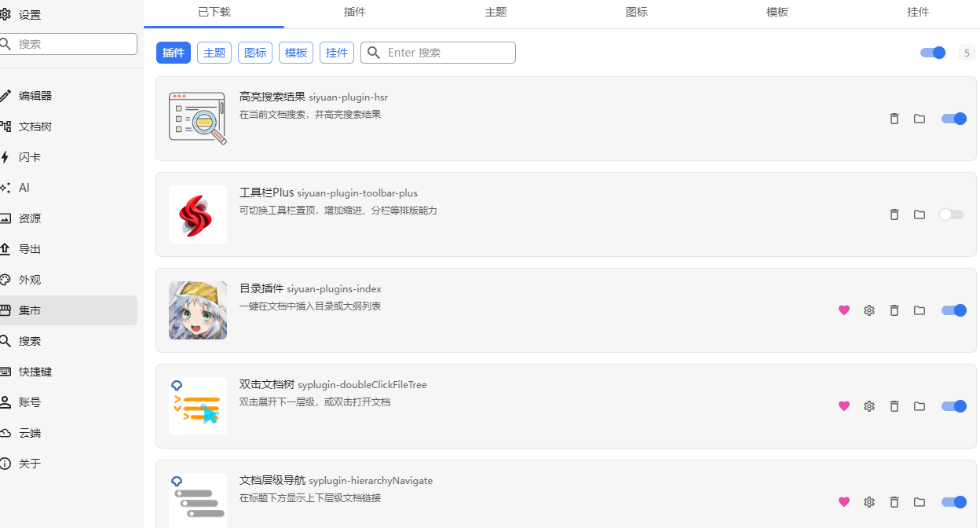
Task: Click heart icon for 文档层级导航 plugin
Action: (844, 502)
